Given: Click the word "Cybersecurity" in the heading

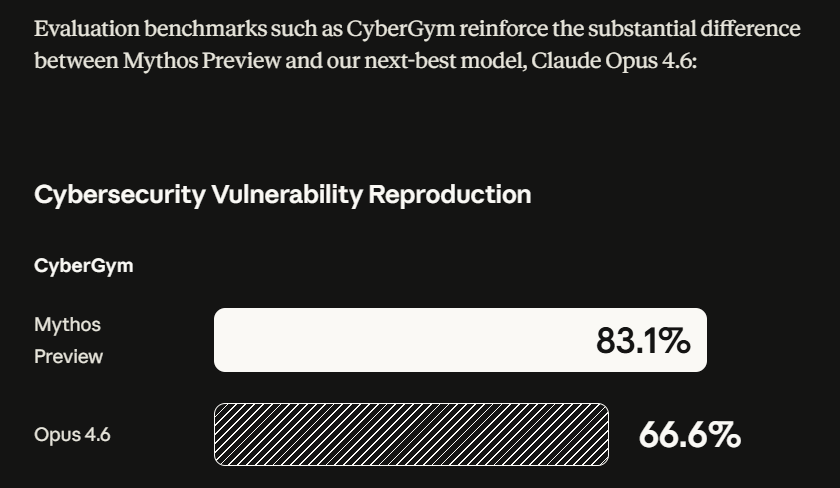Looking at the screenshot, I should coord(119,194).
